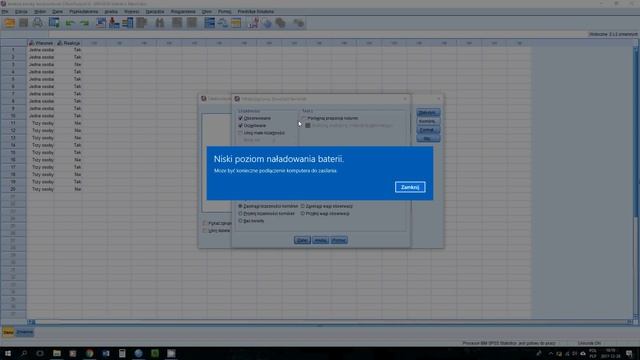Open the Edycja menu
640x360 pixels.
21,11
